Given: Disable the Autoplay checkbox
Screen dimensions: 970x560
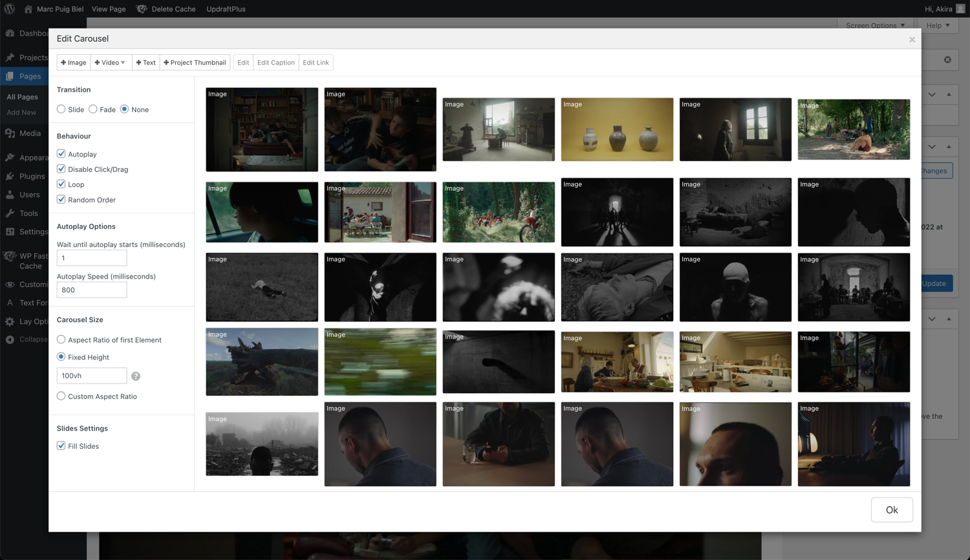Looking at the screenshot, I should point(61,154).
